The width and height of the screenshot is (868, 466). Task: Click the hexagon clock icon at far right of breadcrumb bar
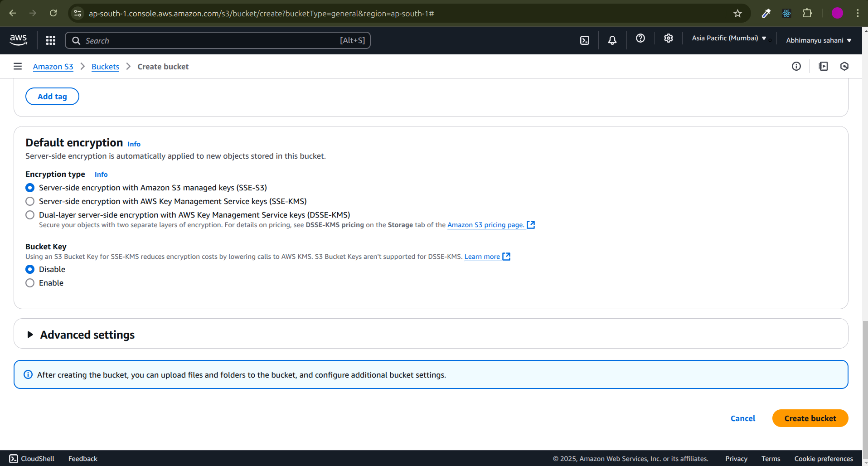coord(844,67)
